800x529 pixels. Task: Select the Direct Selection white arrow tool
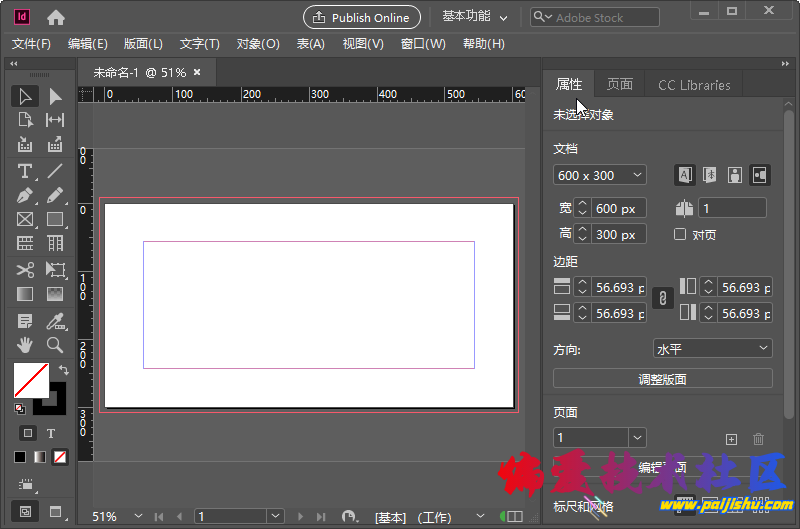(55, 96)
